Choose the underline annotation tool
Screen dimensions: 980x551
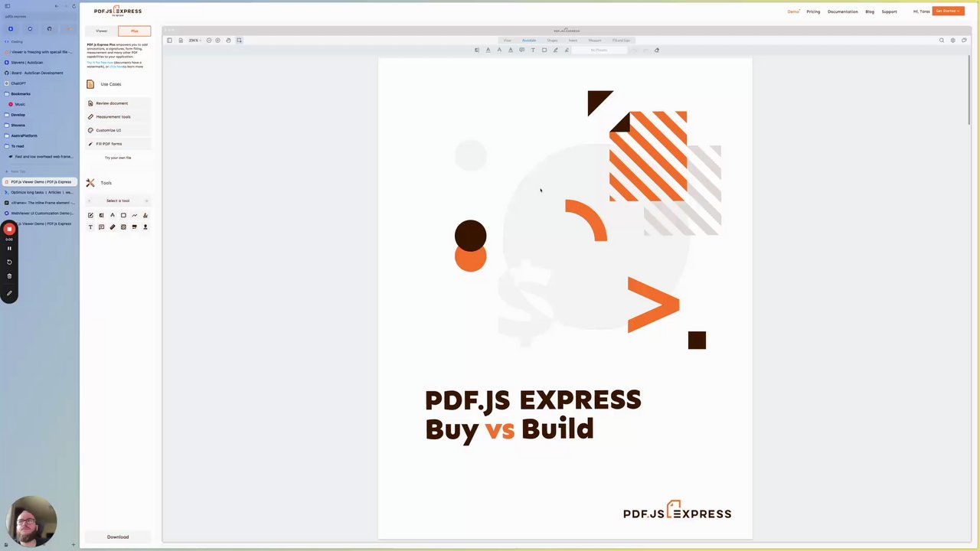coord(488,51)
